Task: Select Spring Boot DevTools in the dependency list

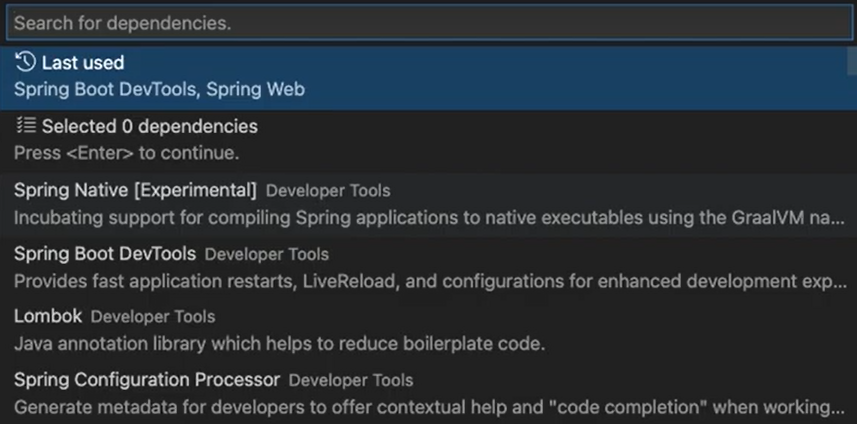Action: tap(105, 254)
